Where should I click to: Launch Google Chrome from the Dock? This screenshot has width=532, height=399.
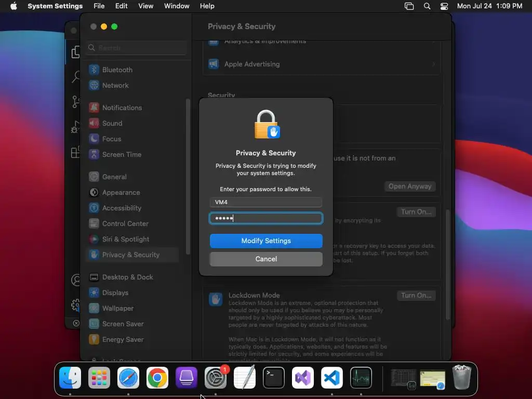(x=157, y=378)
